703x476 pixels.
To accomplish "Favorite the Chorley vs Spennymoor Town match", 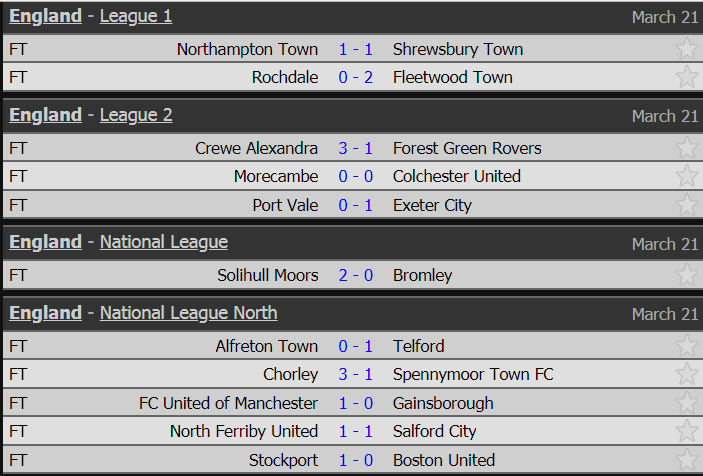I will 687,374.
